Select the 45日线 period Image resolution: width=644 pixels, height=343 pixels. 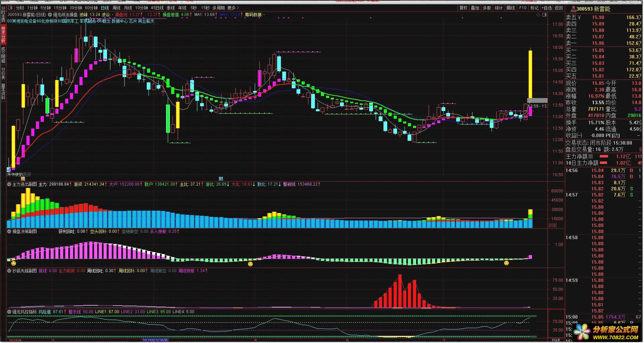pos(157,8)
